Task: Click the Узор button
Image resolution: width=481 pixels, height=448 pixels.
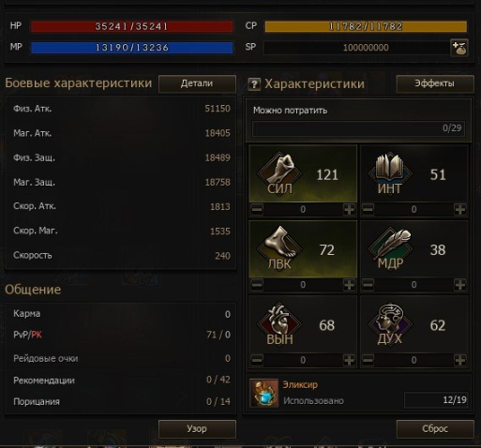Action: (197, 429)
